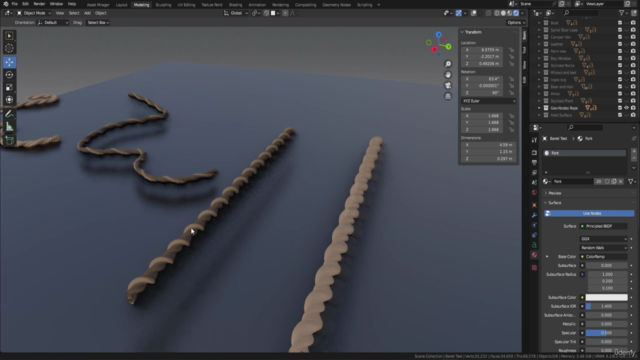
Task: Switch to the Shading workspace tab
Action: [x=236, y=5]
